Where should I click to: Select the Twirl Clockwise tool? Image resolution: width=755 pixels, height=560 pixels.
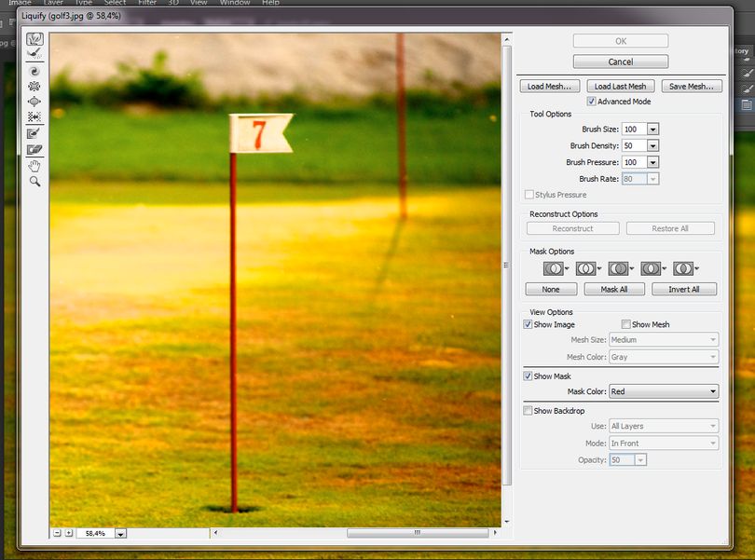[34, 72]
